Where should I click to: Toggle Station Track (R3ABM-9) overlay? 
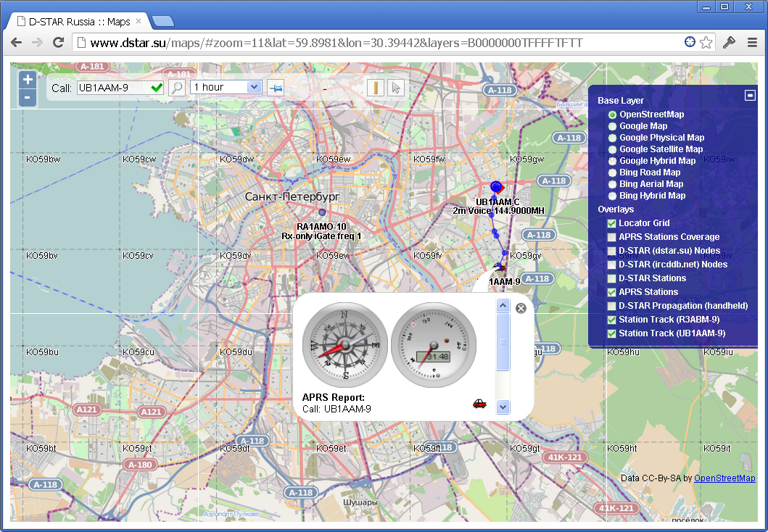(612, 320)
